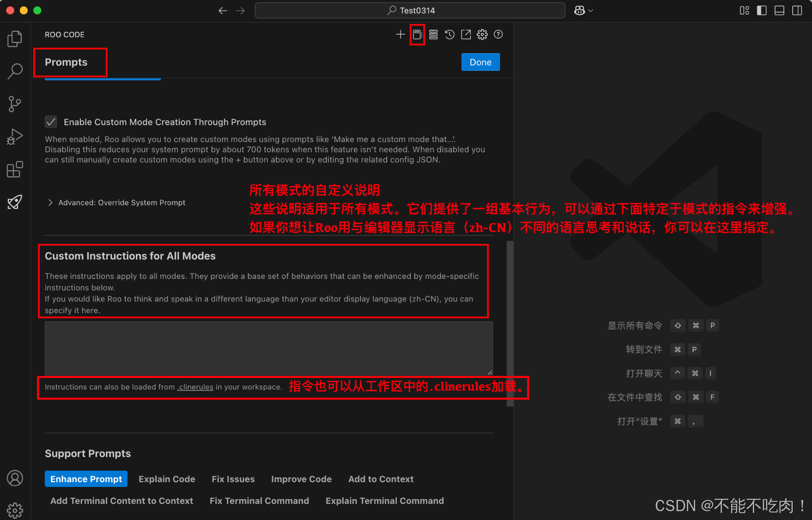The height and width of the screenshot is (520, 812).
Task: Click the blue Done button
Action: [480, 62]
